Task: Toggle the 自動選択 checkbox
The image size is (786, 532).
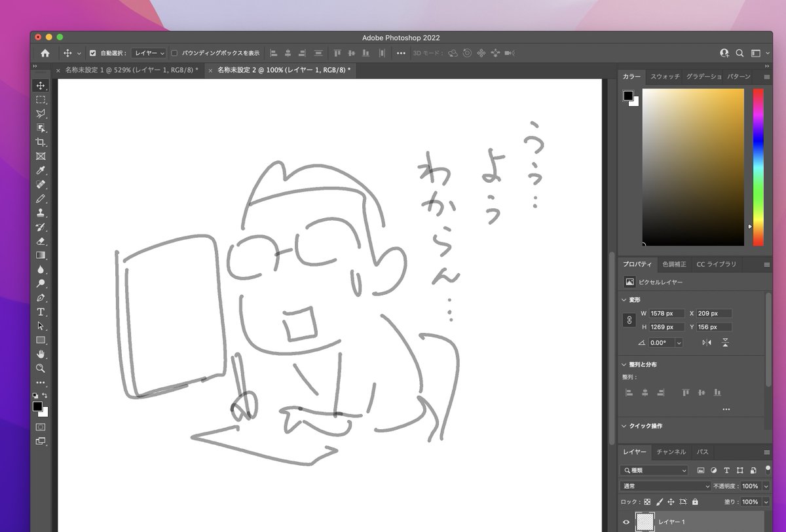Action: click(92, 53)
